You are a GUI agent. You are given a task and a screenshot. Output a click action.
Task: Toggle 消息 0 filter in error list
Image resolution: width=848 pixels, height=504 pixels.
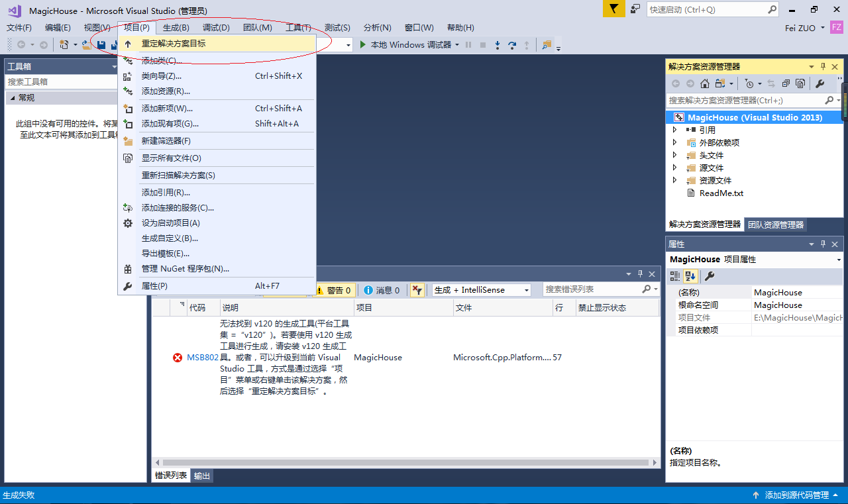[x=382, y=290]
